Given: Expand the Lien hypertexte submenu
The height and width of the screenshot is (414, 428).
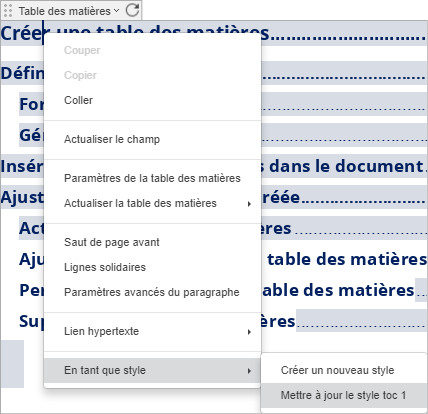Looking at the screenshot, I should point(152,331).
